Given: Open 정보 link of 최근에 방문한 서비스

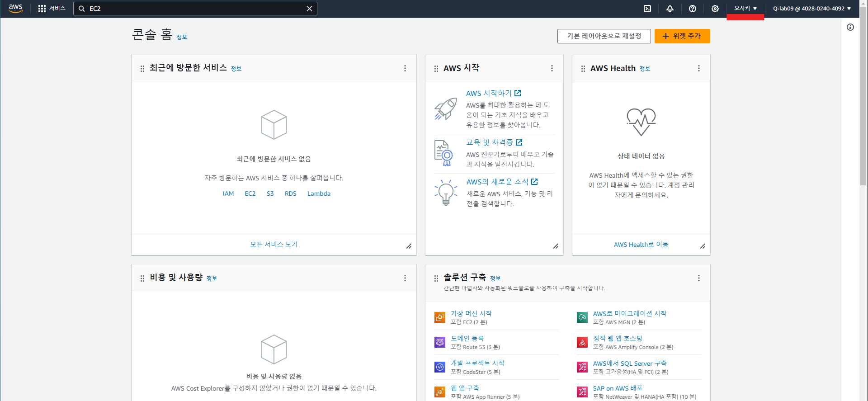Looking at the screenshot, I should point(236,69).
